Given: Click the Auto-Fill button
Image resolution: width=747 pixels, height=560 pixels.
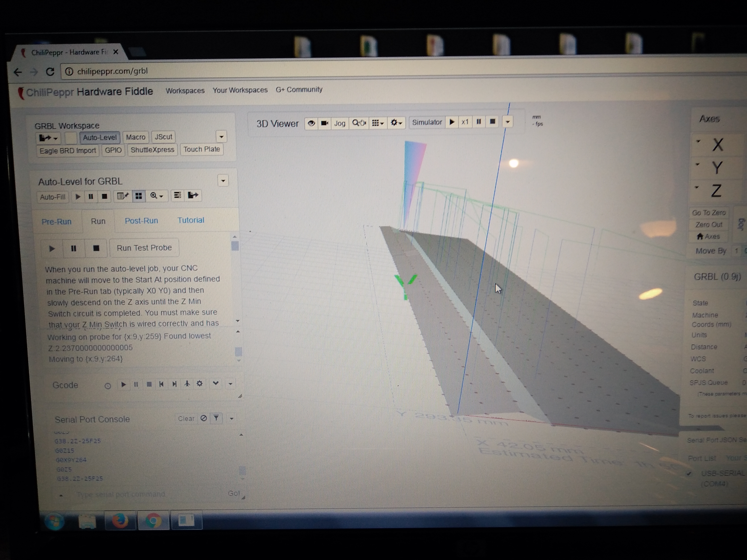Looking at the screenshot, I should pos(53,197).
